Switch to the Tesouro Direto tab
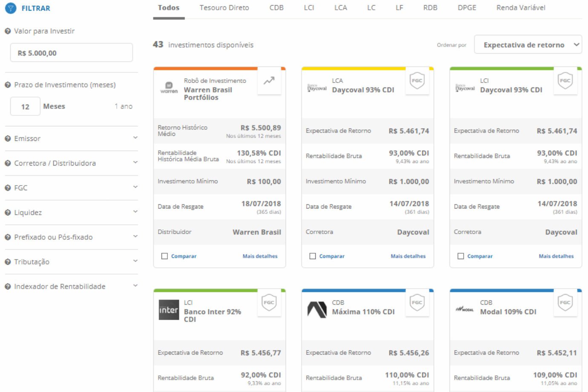The image size is (588, 392). (224, 8)
